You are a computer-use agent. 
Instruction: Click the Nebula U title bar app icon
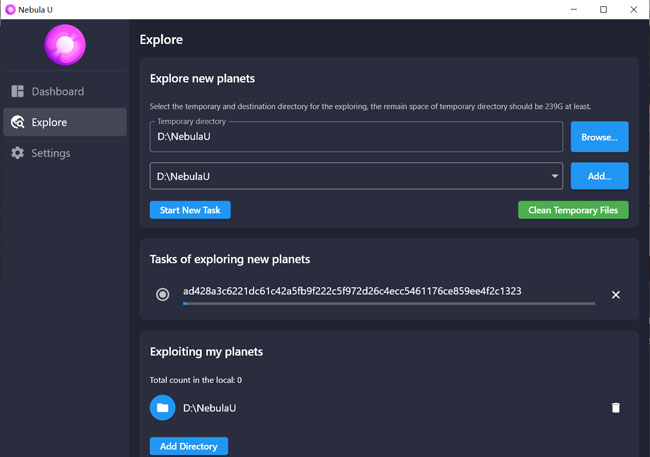pos(10,10)
